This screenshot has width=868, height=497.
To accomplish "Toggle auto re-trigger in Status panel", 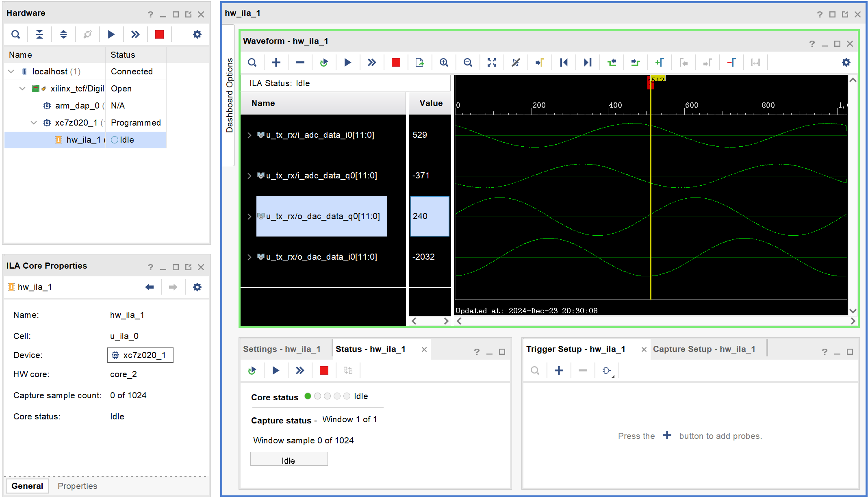I will [x=252, y=371].
